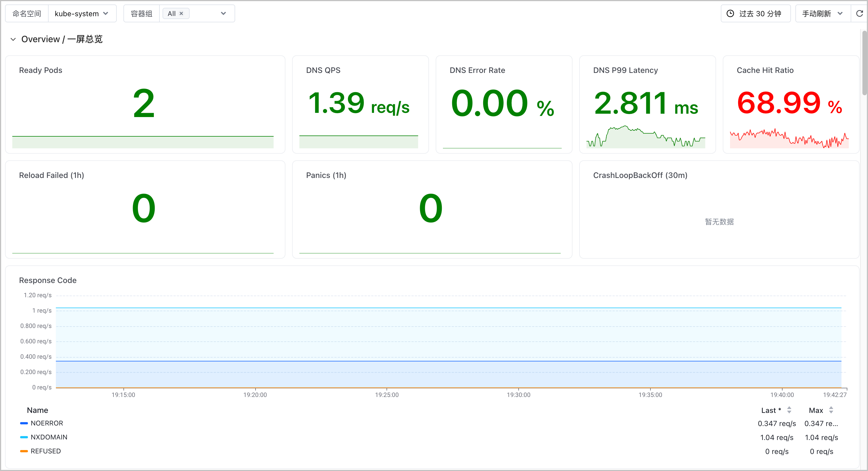Open the 过去 30 分钟 time range picker
The height and width of the screenshot is (471, 868).
coord(755,13)
